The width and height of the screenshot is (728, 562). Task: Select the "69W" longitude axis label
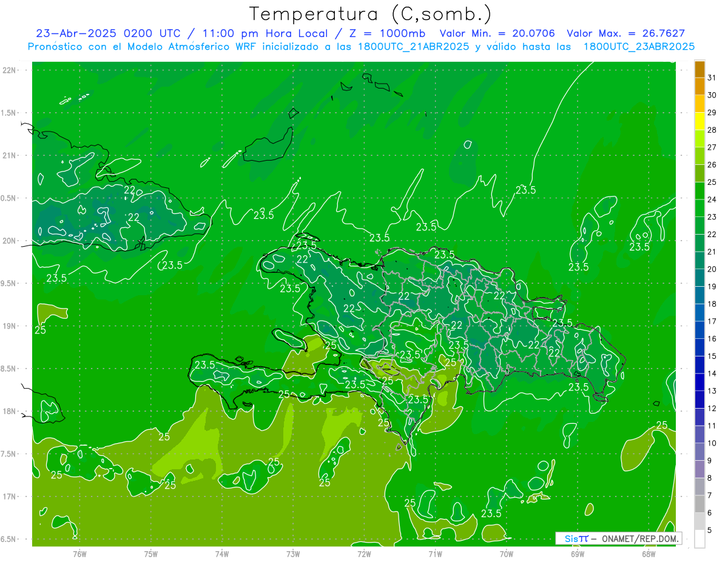tap(578, 554)
